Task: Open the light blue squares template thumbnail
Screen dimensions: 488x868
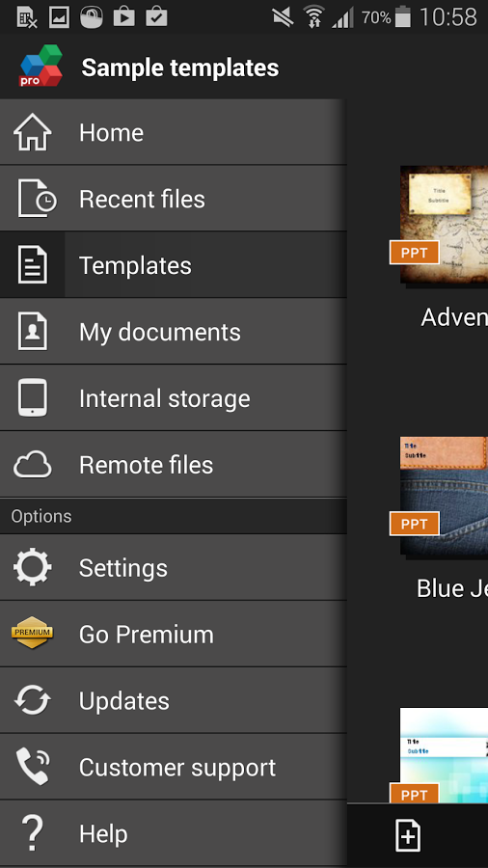Action: [444, 755]
